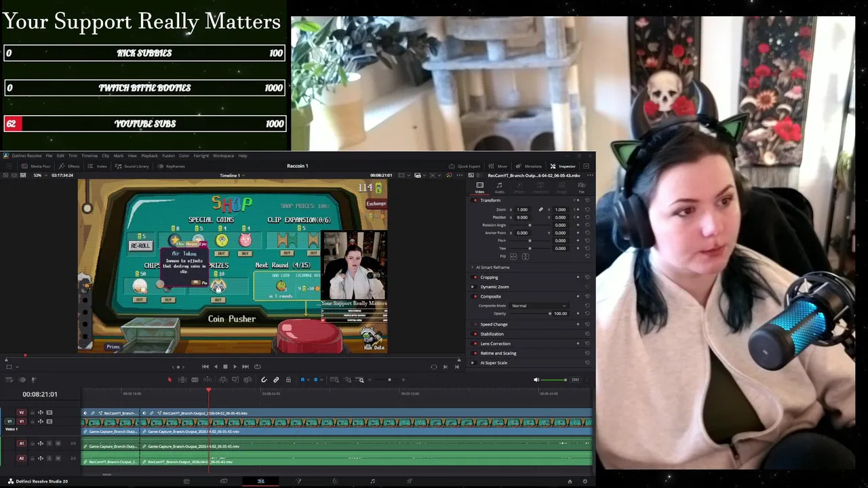868x488 pixels.
Task: Open the Keyframes editor panel
Action: (x=172, y=166)
